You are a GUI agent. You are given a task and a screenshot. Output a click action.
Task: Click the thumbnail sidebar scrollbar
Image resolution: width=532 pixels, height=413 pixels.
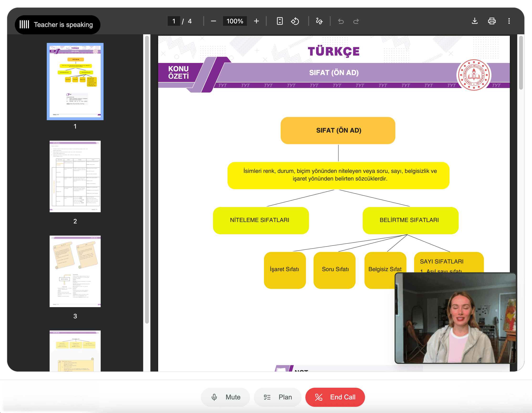(147, 179)
